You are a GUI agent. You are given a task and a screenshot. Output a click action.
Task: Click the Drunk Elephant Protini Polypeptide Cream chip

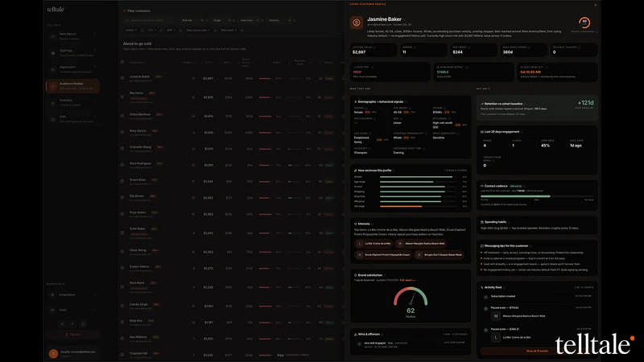tap(383, 254)
